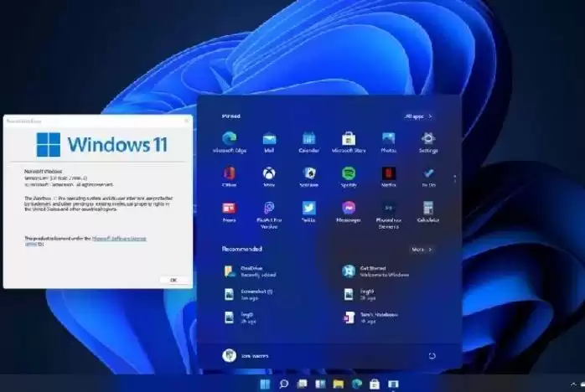Launch the Calendar app

point(309,142)
